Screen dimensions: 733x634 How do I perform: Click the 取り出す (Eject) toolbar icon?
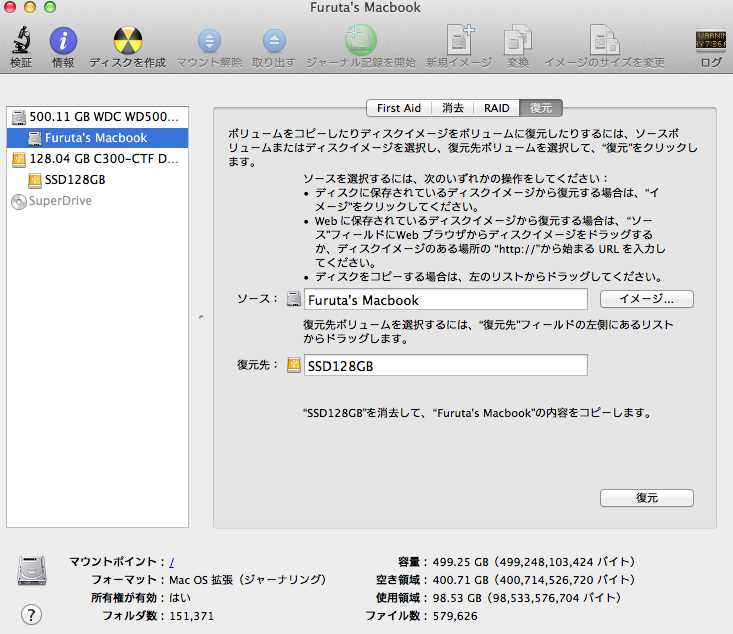[x=274, y=41]
